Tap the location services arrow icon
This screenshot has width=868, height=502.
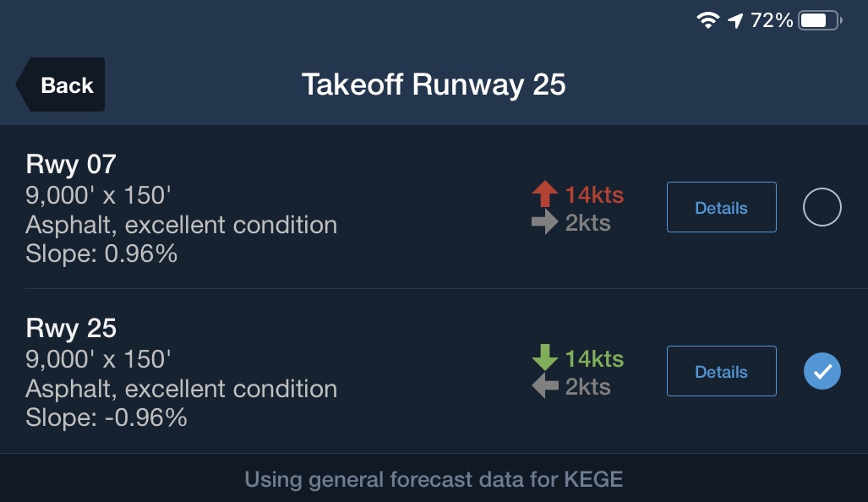coord(735,20)
